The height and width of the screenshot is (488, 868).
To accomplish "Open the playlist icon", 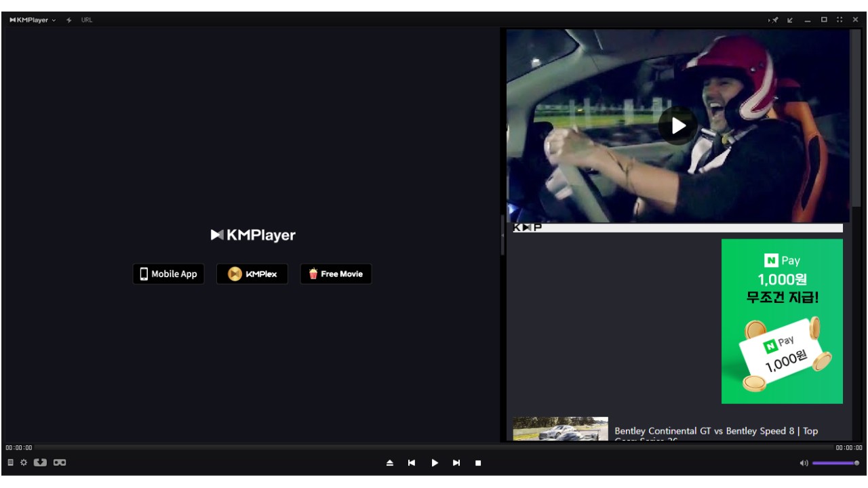I will (x=11, y=462).
